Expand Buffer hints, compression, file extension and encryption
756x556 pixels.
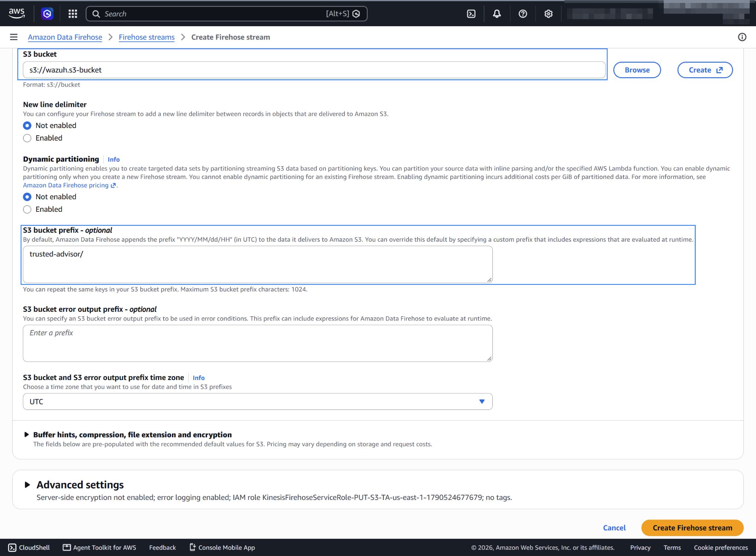coord(27,435)
